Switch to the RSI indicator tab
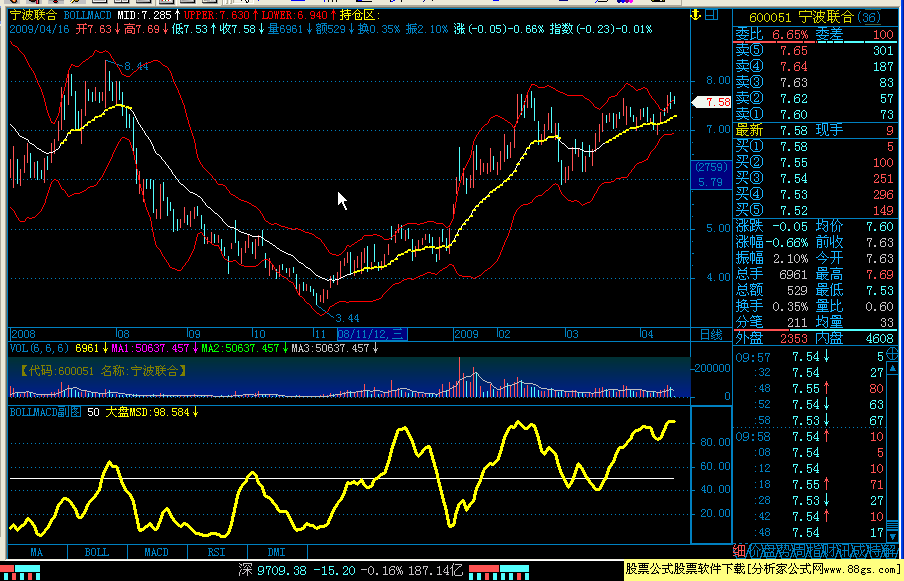This screenshot has height=581, width=904. pos(217,552)
